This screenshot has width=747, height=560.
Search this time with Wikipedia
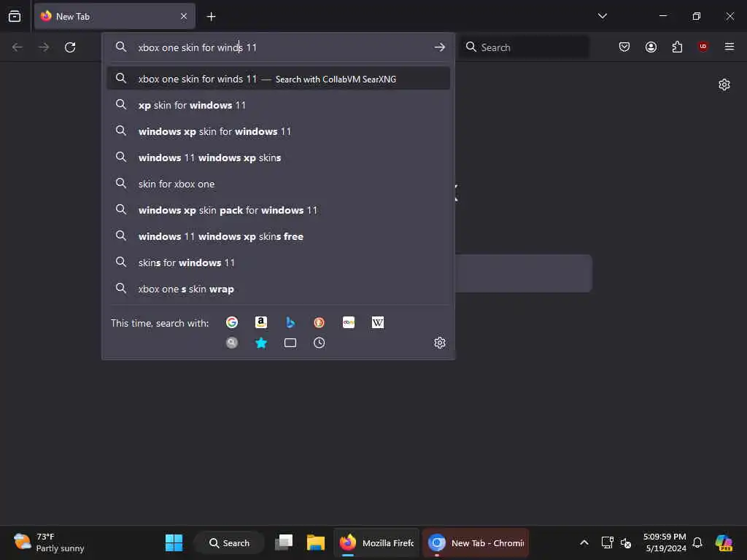point(378,322)
